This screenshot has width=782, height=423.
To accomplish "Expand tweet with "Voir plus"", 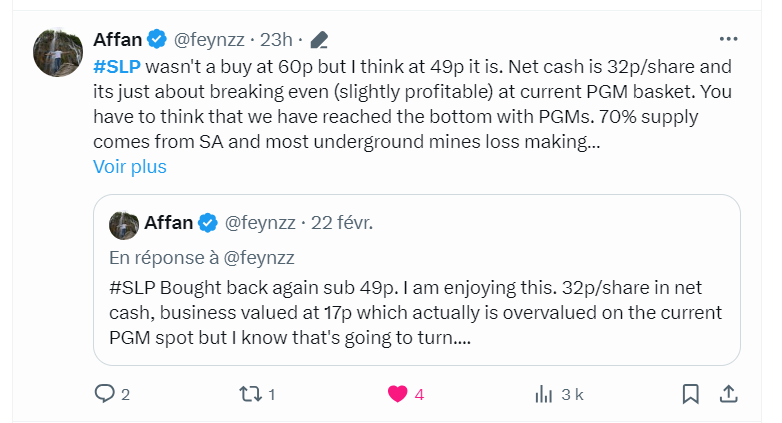I will [130, 167].
